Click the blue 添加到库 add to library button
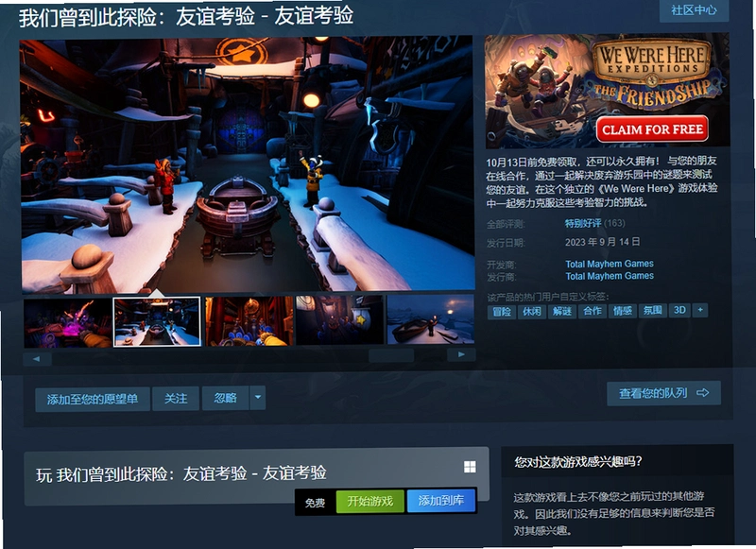Screen dimensions: 756x549 click(441, 501)
